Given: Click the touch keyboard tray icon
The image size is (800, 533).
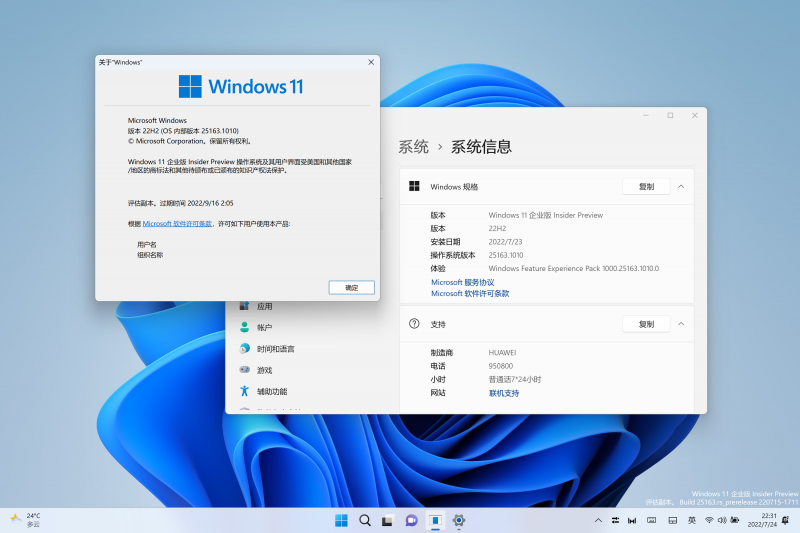Looking at the screenshot, I should (652, 520).
